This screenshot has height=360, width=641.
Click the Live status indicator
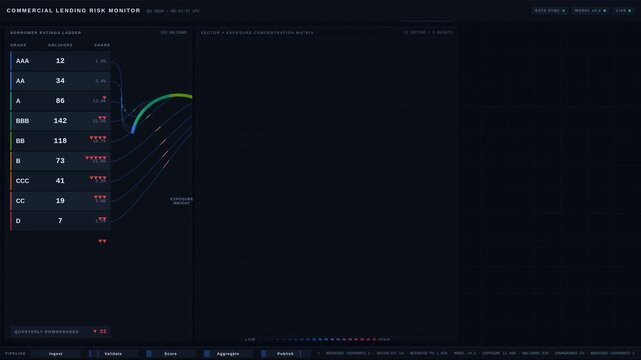[x=623, y=11]
